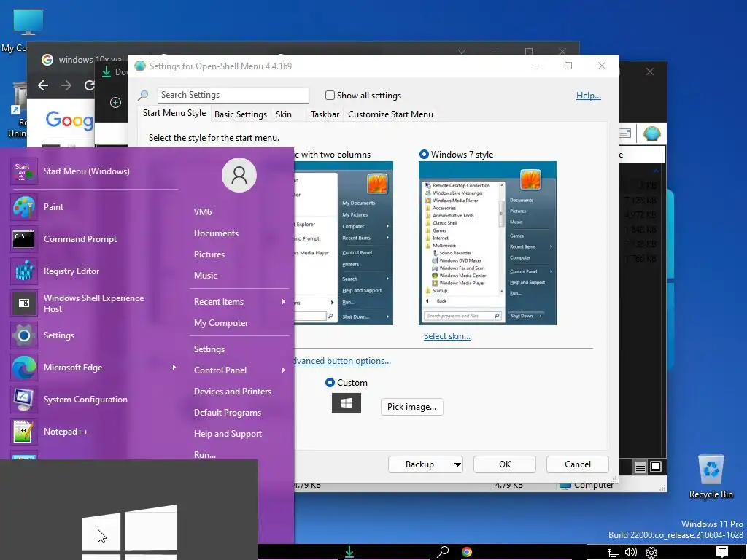Click the taskbar search magnifier
747x560 pixels.
click(x=443, y=552)
